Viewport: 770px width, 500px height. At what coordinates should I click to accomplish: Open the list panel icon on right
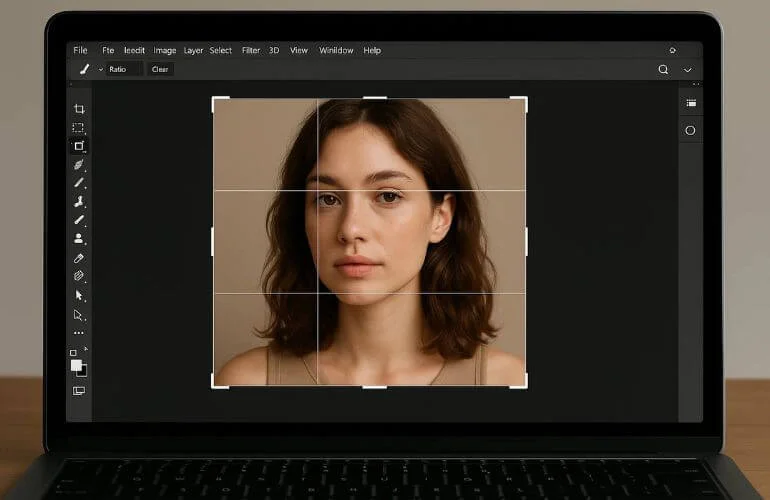point(690,103)
